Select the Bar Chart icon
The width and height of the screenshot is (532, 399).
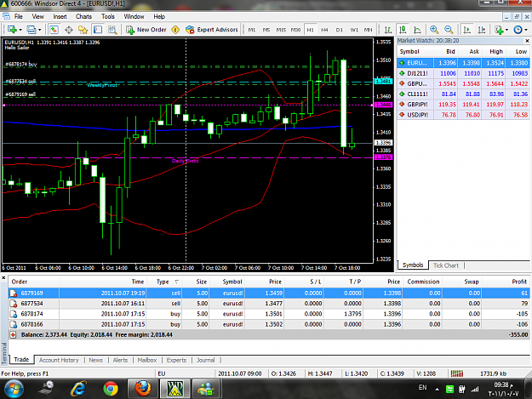coord(388,30)
